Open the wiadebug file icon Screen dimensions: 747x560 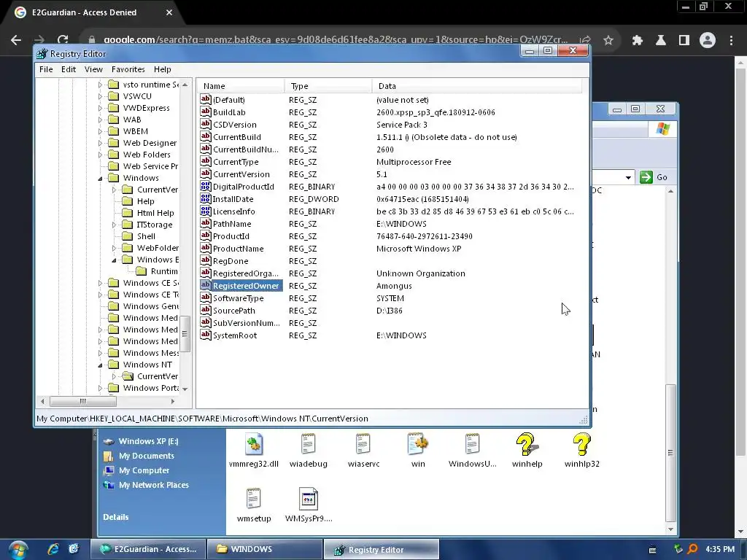coord(309,444)
